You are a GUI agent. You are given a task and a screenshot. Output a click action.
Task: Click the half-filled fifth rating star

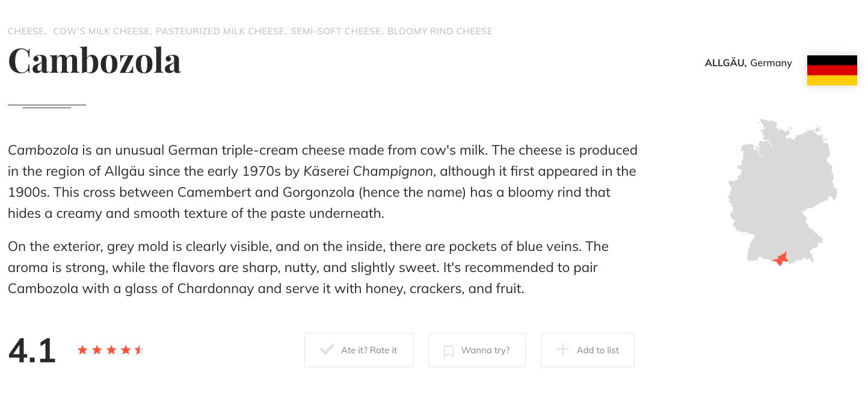pyautogui.click(x=140, y=350)
